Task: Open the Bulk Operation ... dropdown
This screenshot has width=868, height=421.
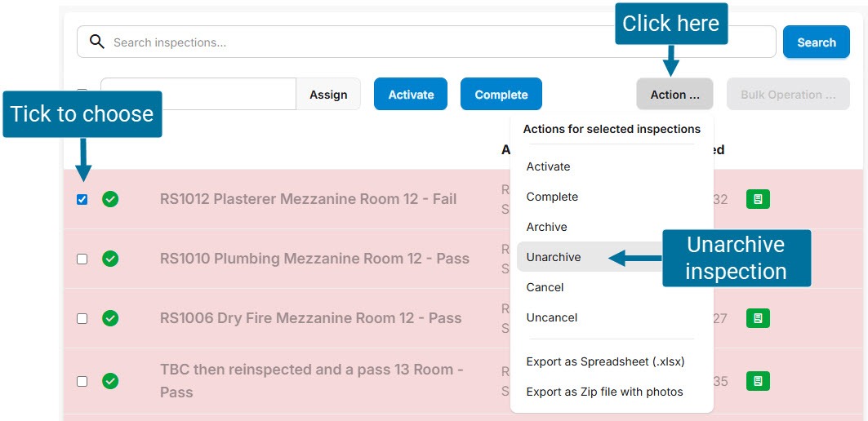Action: tap(788, 95)
